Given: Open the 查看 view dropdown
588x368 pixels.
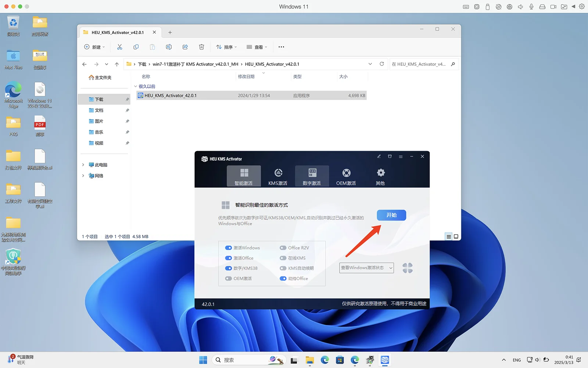Looking at the screenshot, I should pos(257,47).
